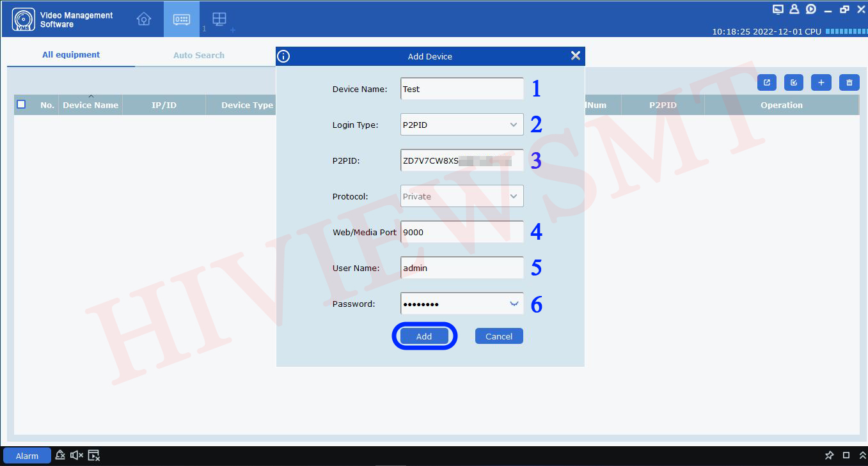Viewport: 868px width, 466px height.
Task: Open the Login Type P2PID dropdown
Action: [x=462, y=125]
